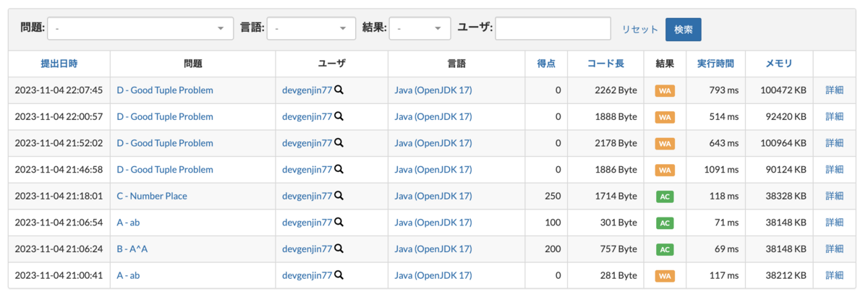Select the score 200 cell
This screenshot has height=302, width=868.
[x=548, y=249]
